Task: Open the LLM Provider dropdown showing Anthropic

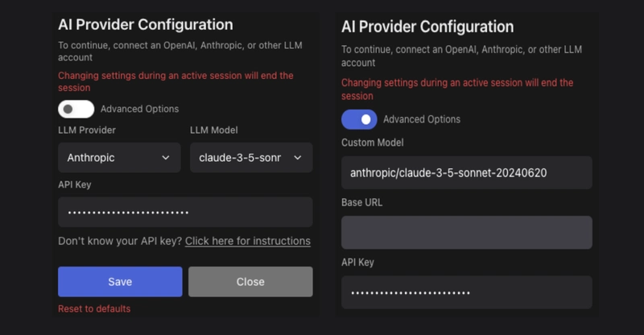Action: [x=119, y=158]
